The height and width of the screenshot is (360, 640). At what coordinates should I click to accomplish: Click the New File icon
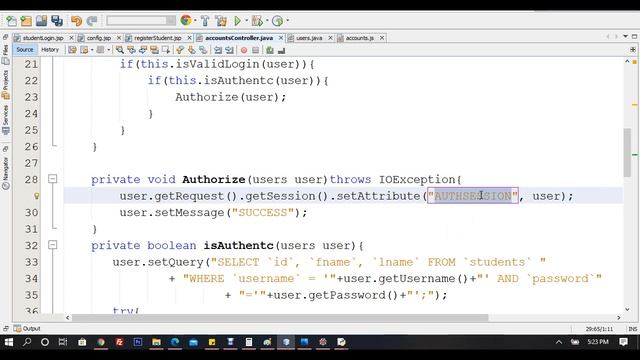(x=11, y=21)
